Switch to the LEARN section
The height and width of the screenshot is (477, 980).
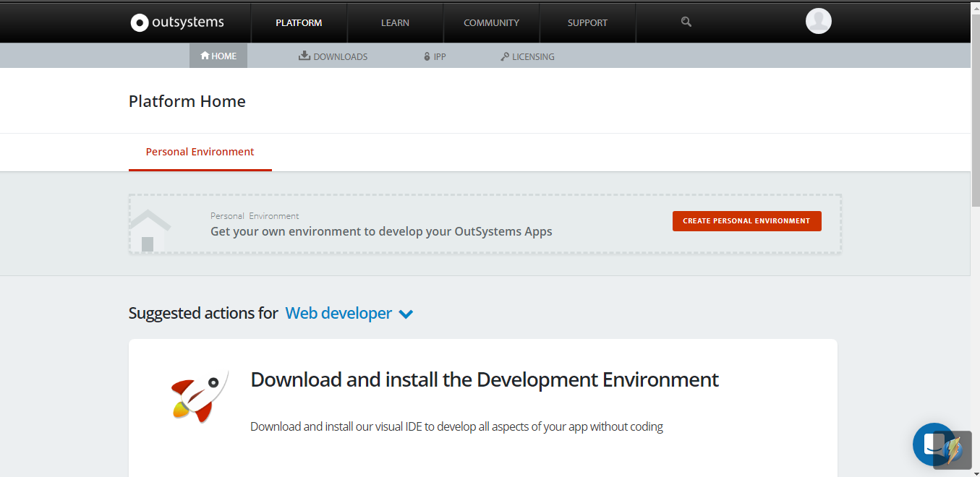[x=395, y=22]
